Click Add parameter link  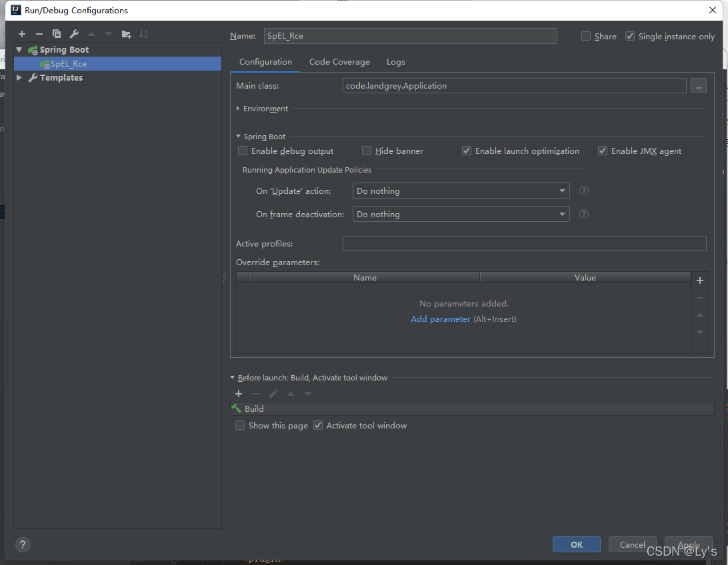pos(441,319)
